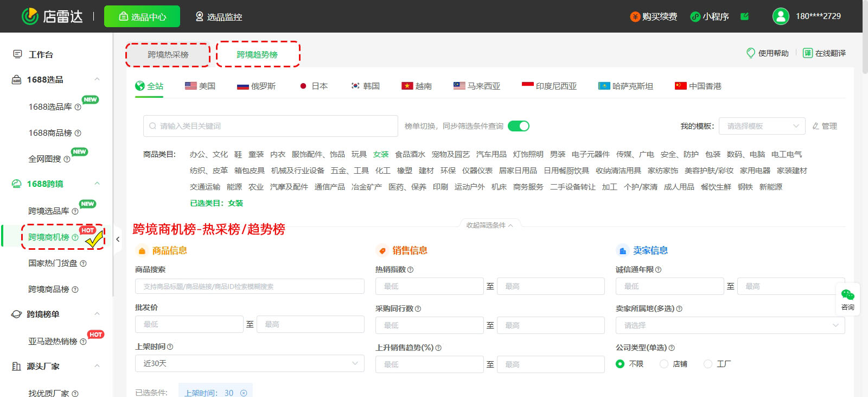Click help icon next to 卖家所属地(多选)
This screenshot has width=868, height=397.
[x=679, y=308]
